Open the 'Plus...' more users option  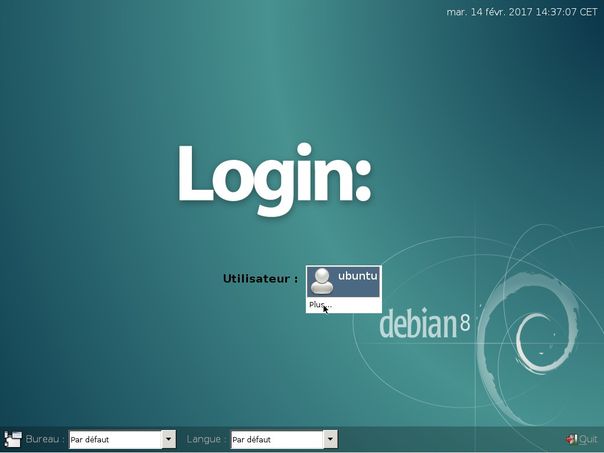[320, 305]
